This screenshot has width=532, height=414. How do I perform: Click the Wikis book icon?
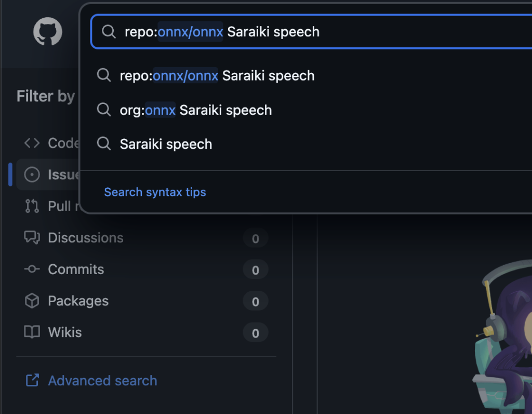coord(32,332)
